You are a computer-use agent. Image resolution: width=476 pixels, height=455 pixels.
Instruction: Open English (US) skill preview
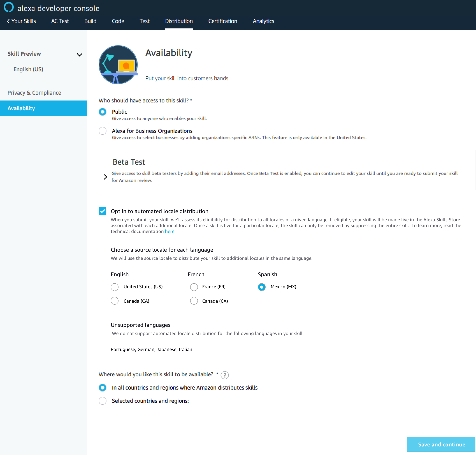pos(28,69)
